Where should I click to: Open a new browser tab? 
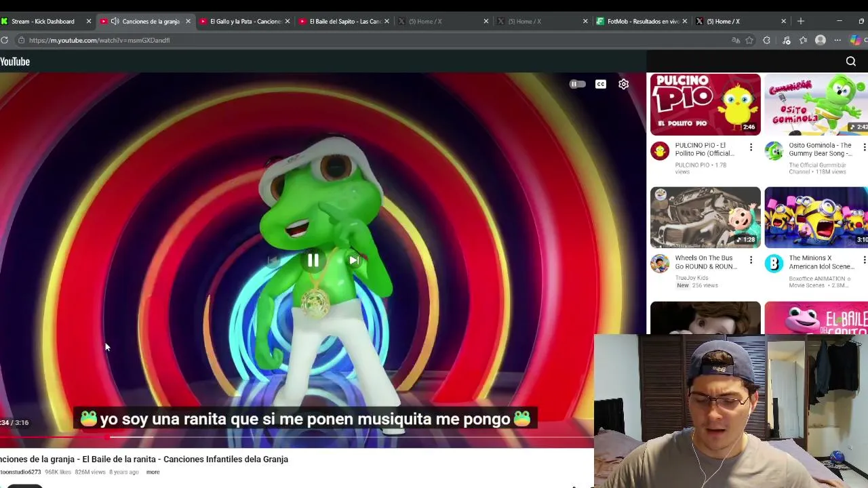801,21
